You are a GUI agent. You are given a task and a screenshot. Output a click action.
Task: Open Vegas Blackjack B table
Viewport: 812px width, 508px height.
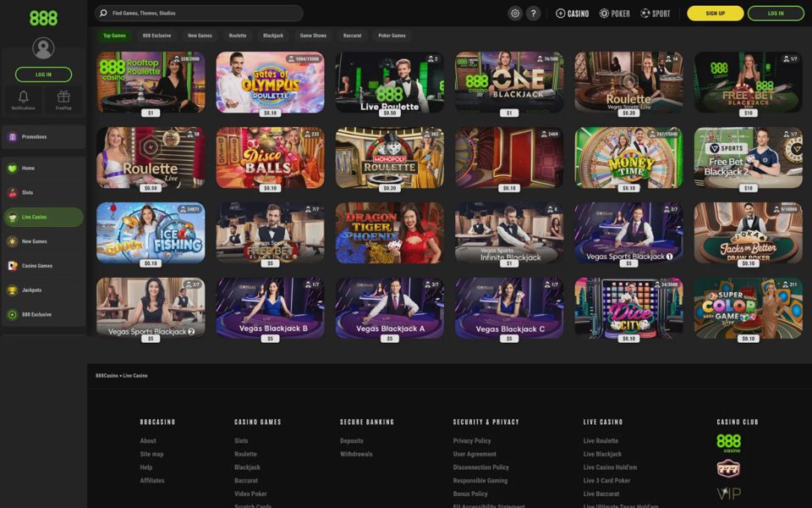[x=271, y=308]
